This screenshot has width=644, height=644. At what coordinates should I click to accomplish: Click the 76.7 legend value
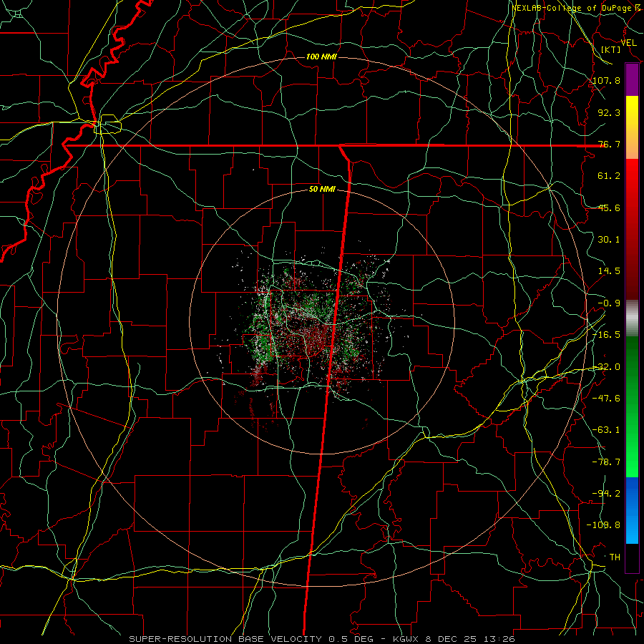(609, 144)
